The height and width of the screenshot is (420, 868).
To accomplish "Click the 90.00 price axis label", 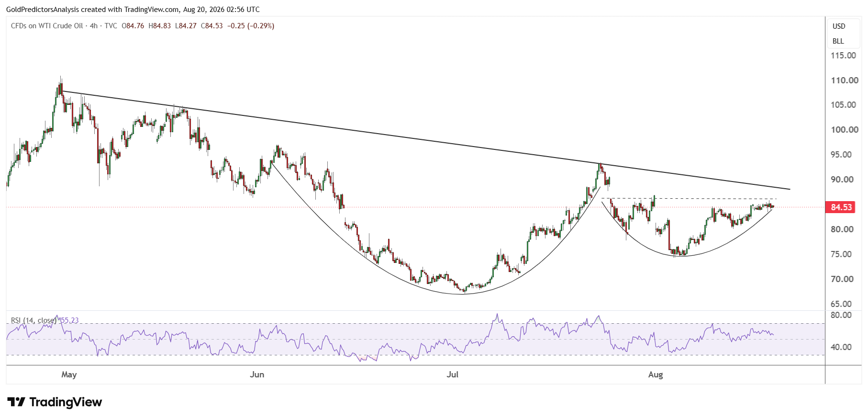I will (x=842, y=180).
